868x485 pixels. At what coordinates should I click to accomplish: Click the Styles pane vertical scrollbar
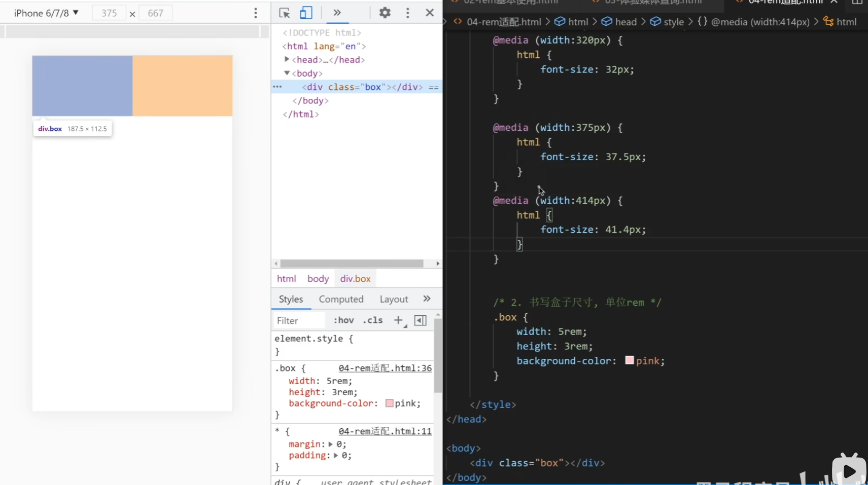tap(438, 355)
